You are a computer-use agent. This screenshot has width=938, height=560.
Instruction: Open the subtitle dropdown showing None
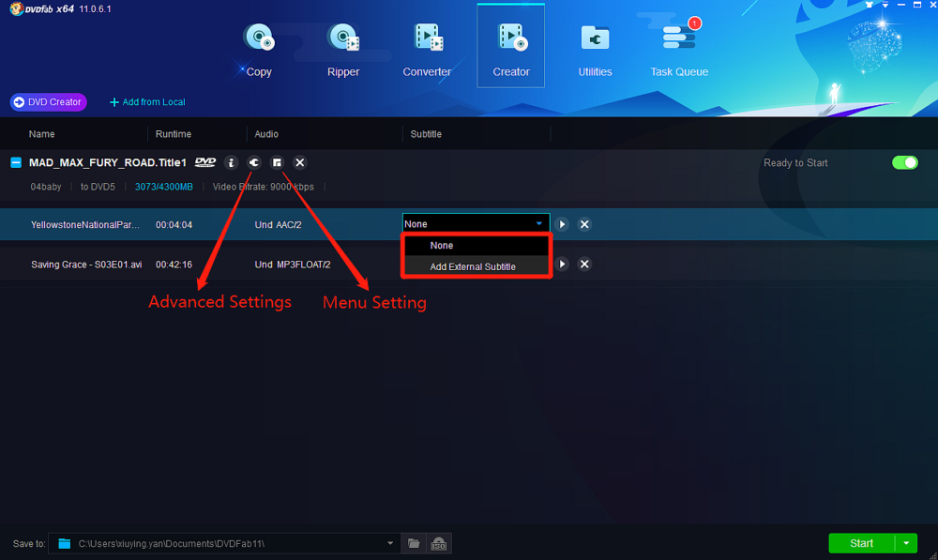[x=477, y=224]
